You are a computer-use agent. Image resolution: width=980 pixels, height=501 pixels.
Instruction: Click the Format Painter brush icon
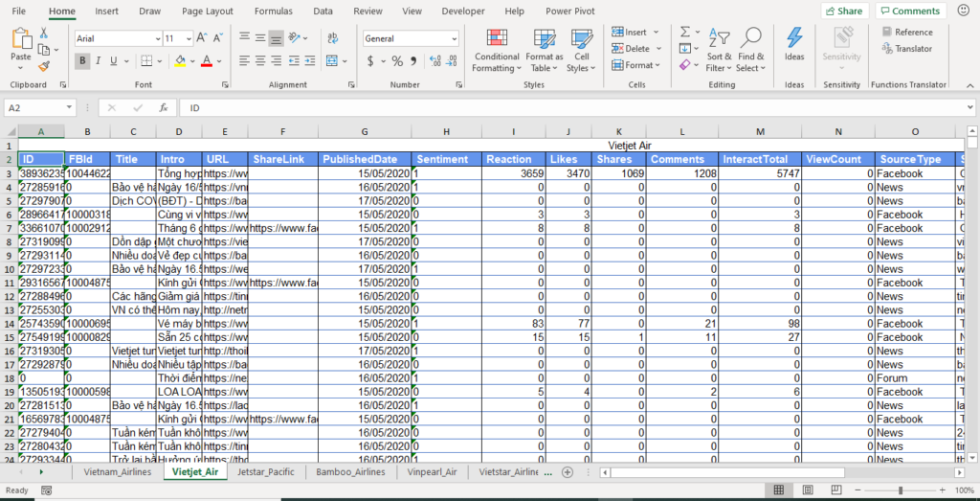(x=44, y=66)
